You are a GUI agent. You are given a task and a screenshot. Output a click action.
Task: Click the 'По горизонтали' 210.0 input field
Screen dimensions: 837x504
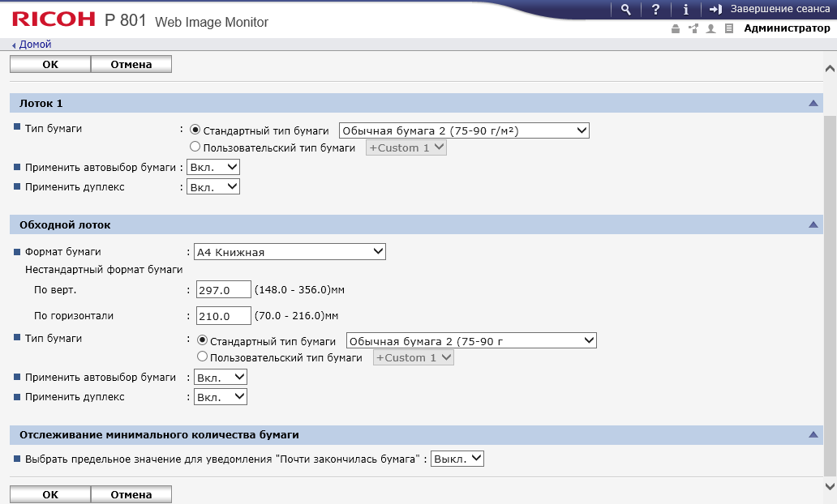coord(223,316)
